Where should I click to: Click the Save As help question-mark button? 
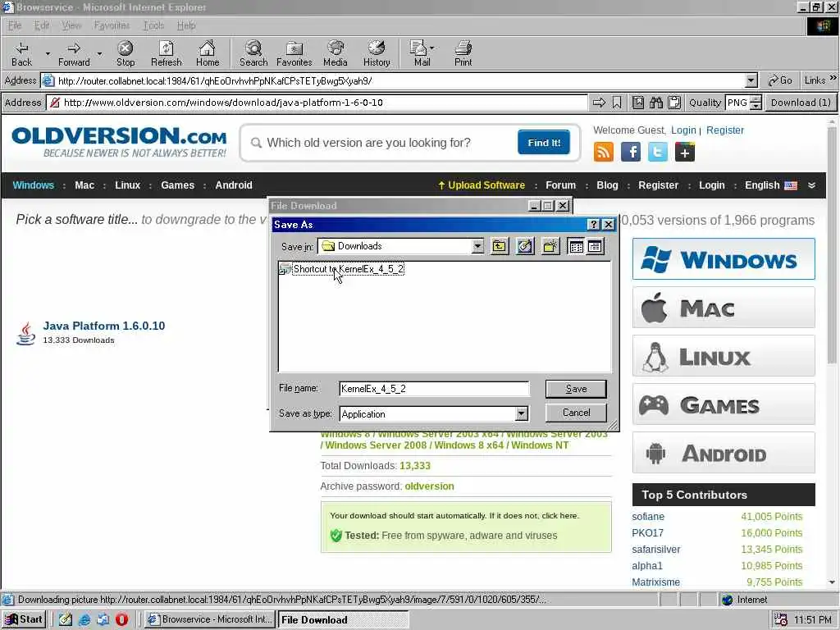(x=594, y=225)
